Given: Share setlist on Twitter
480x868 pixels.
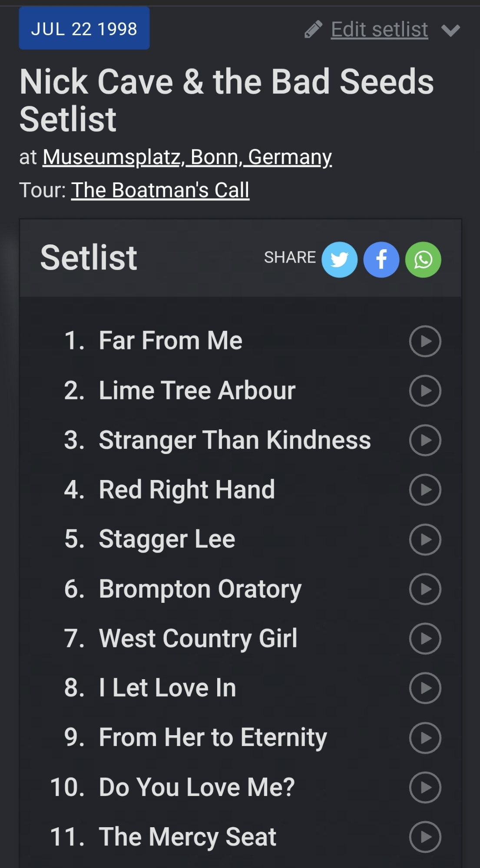Looking at the screenshot, I should 339,260.
